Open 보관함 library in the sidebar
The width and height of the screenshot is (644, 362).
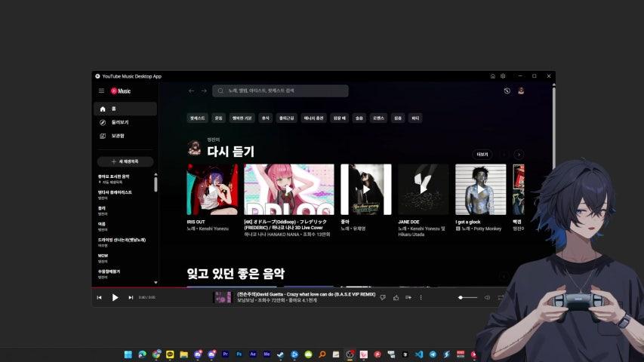(125, 136)
